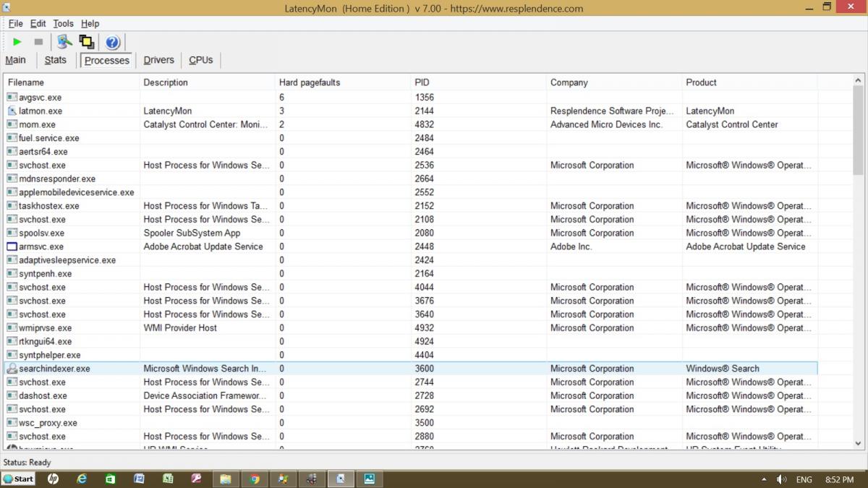Switch to the Drivers tab

pyautogui.click(x=158, y=60)
